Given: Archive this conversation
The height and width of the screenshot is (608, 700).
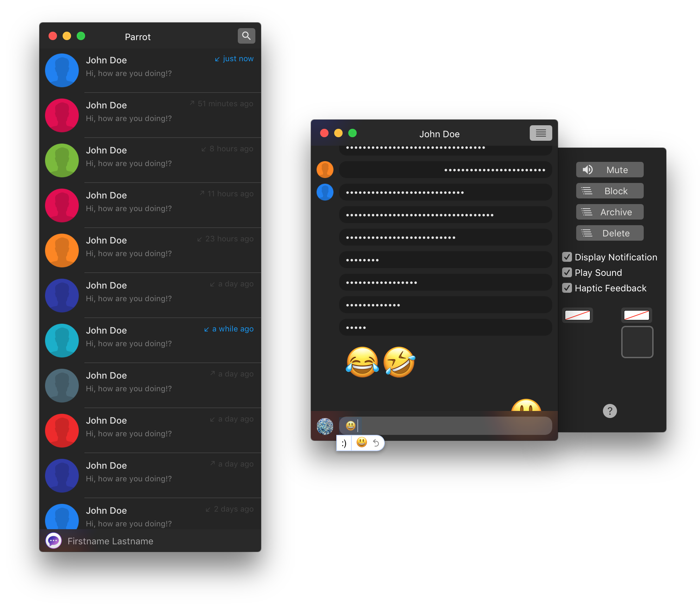Looking at the screenshot, I should pyautogui.click(x=610, y=212).
